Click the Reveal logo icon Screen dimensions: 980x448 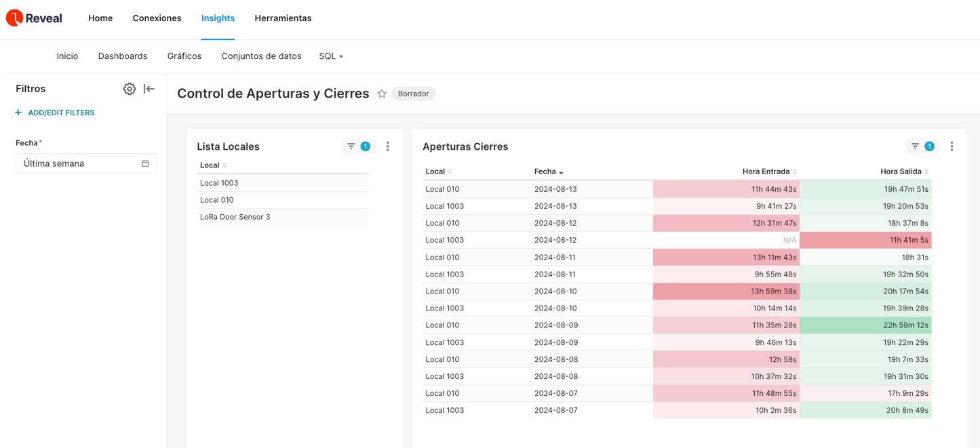point(14,18)
